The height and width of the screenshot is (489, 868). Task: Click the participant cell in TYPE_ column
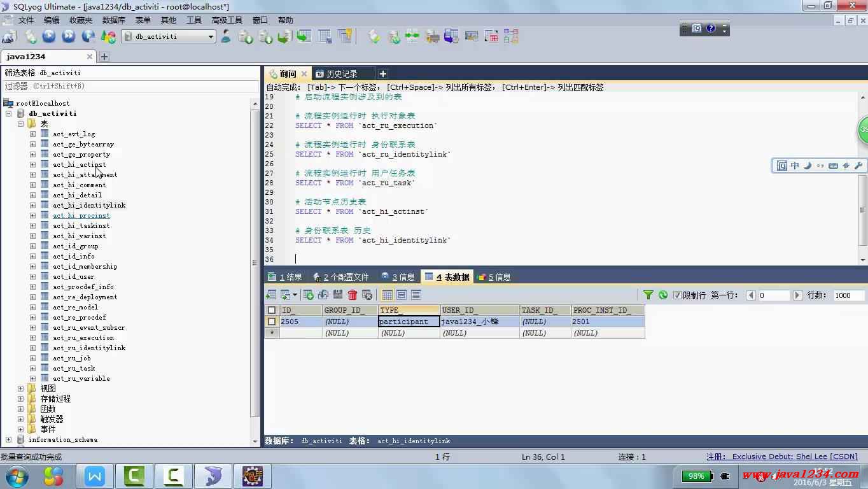point(409,322)
